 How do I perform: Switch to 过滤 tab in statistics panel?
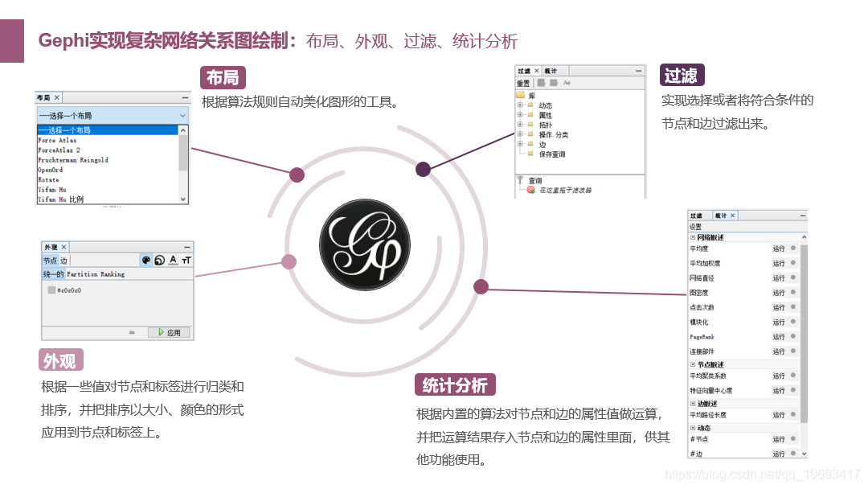point(696,216)
